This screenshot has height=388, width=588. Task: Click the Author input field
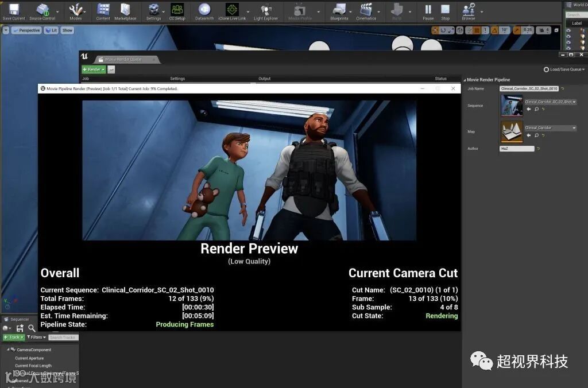517,149
